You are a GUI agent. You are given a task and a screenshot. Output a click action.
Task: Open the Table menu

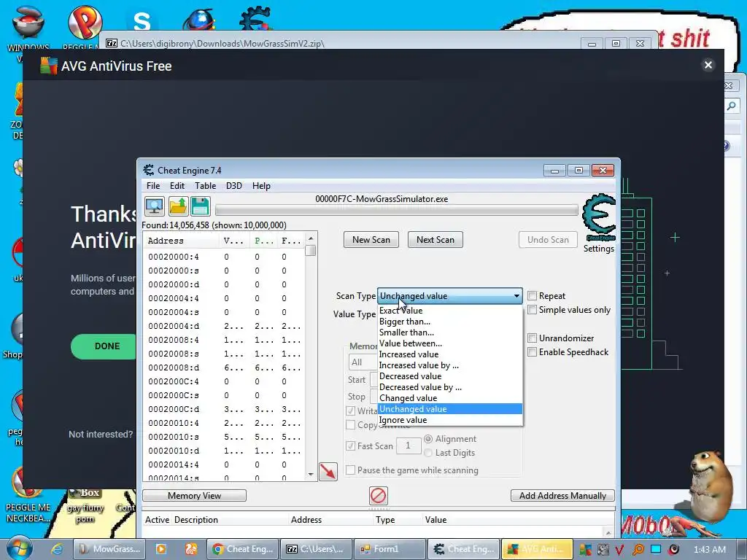[x=205, y=186]
